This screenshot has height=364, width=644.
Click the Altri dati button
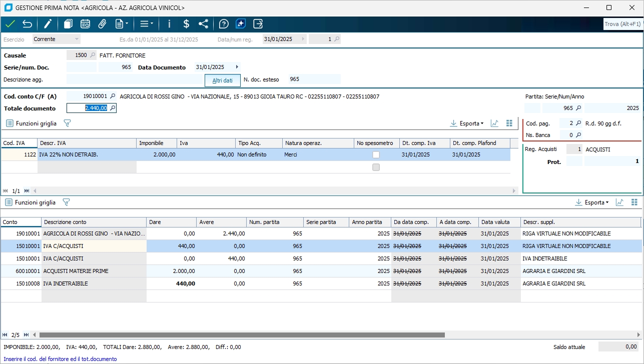tap(222, 80)
